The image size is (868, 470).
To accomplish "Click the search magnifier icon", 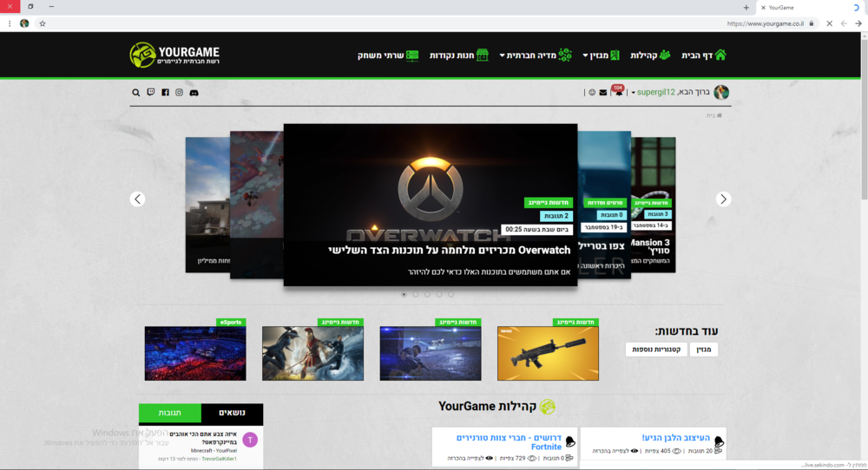I will pyautogui.click(x=136, y=93).
